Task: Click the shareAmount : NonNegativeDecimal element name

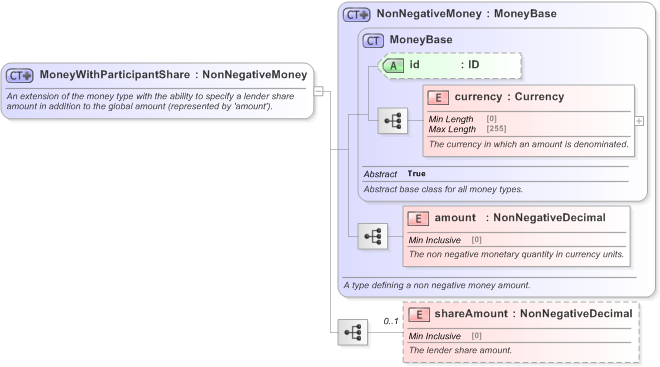Action: (x=533, y=313)
